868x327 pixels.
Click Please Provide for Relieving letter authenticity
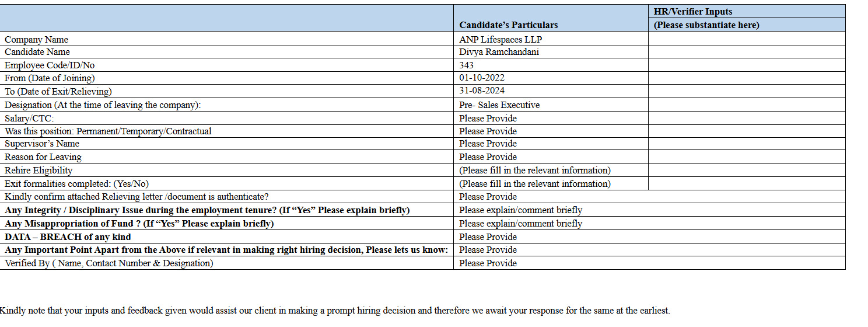coord(488,197)
